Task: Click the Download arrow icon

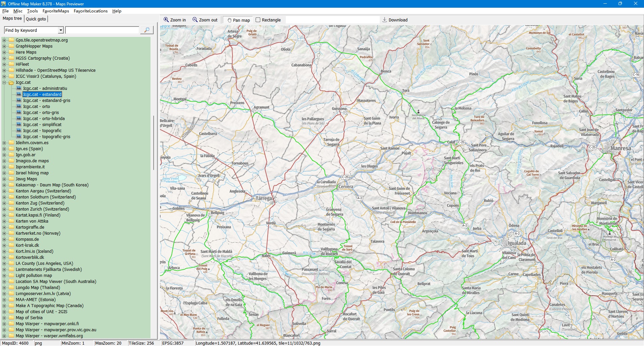Action: [x=385, y=20]
